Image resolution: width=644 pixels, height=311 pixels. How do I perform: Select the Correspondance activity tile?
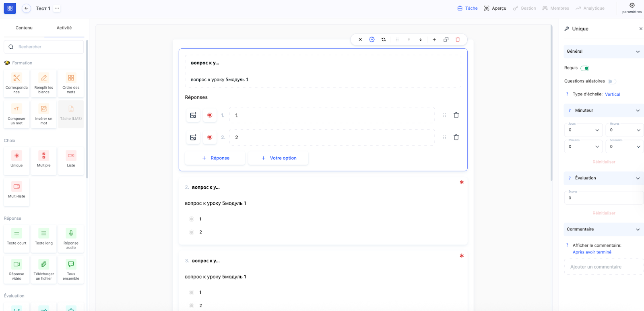[17, 83]
